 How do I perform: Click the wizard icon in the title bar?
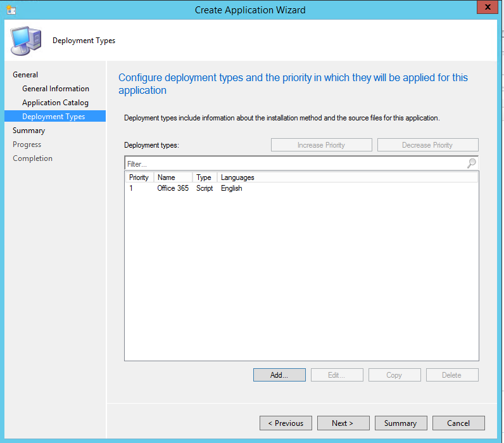(11, 10)
